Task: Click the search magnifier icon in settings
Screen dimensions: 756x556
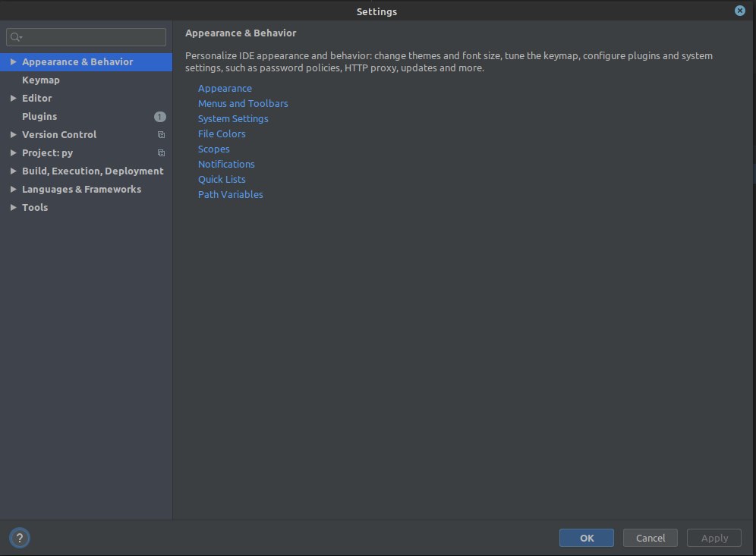Action: point(16,37)
